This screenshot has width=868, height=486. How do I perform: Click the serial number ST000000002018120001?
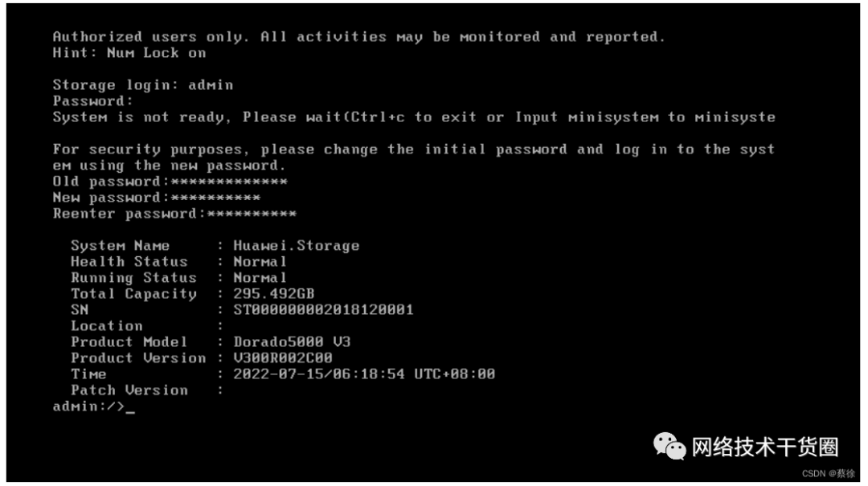[x=323, y=310]
